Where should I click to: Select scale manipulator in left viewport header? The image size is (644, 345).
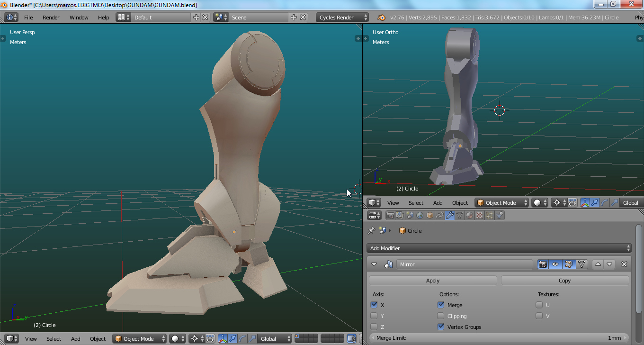click(x=252, y=339)
